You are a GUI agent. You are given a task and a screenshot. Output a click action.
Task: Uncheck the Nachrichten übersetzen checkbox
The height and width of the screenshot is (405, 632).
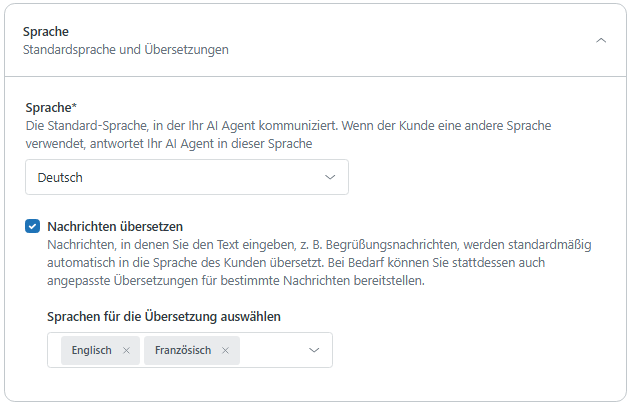point(32,226)
